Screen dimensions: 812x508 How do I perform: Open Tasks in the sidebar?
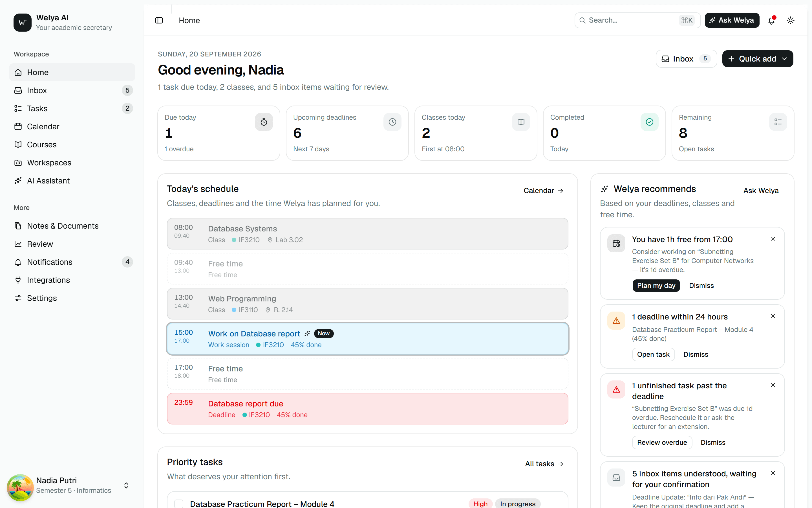point(72,109)
